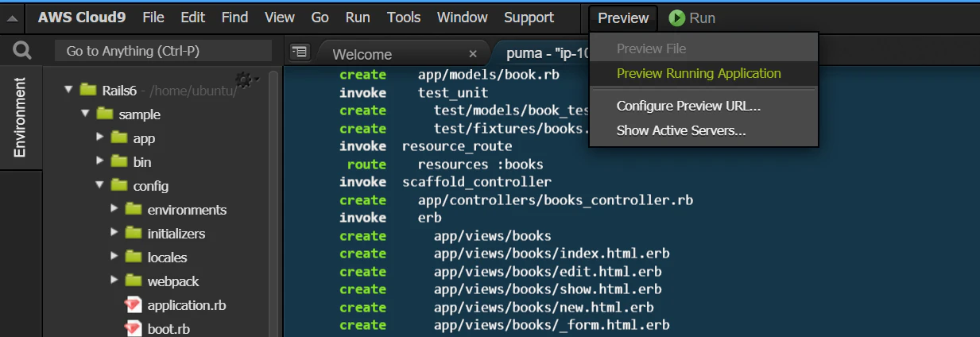Click the Ruby icon of boot.rb

coord(134,328)
